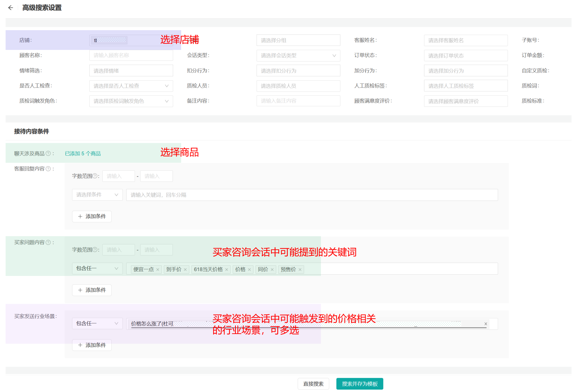Open help icon next to 聊天涉及商品
Screen dimensions: 572x392
pyautogui.click(x=48, y=153)
